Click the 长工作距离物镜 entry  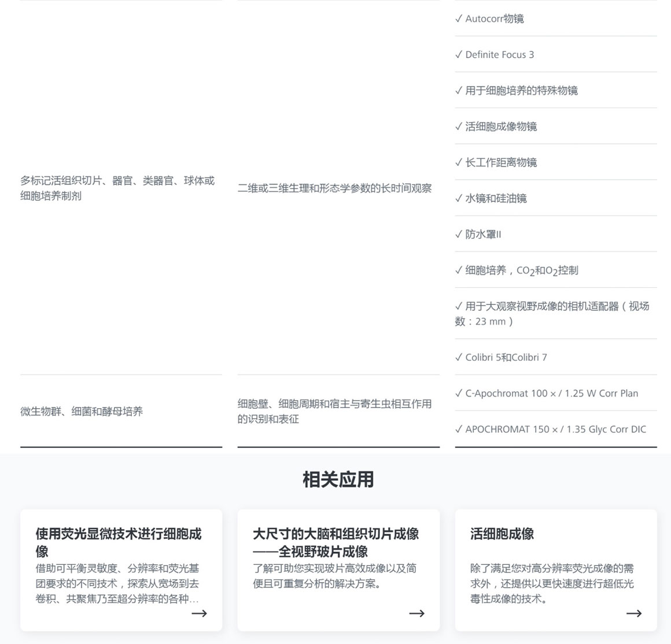coord(500,162)
